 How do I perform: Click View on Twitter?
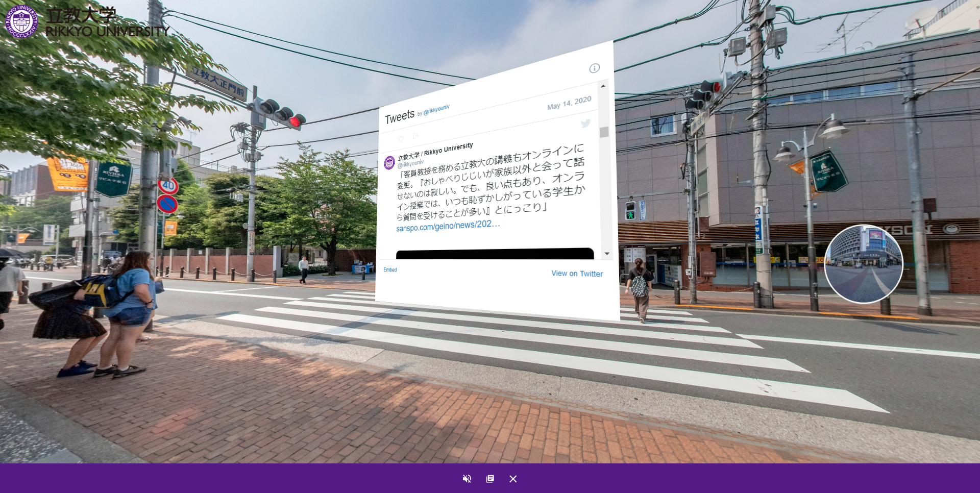click(577, 274)
